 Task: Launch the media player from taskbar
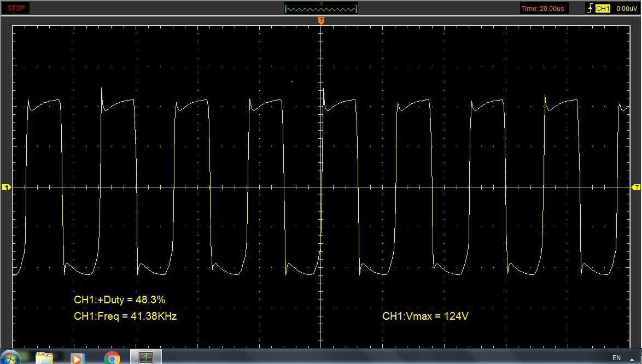78,358
